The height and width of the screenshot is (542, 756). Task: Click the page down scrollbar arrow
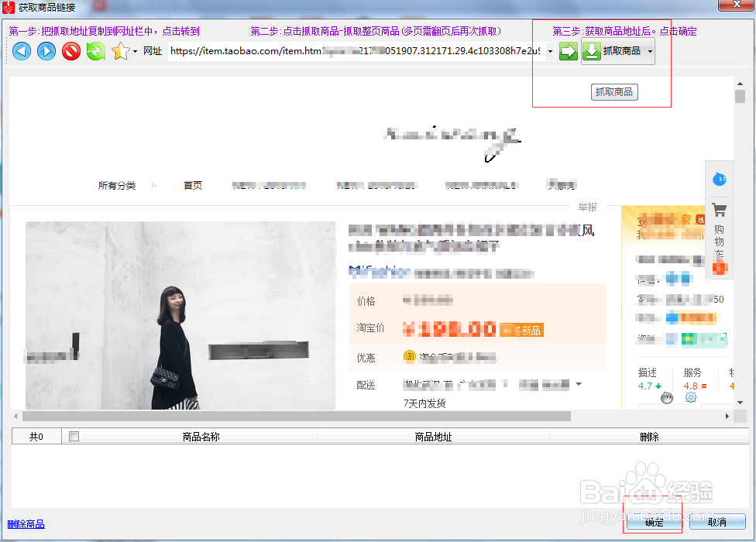[740, 403]
